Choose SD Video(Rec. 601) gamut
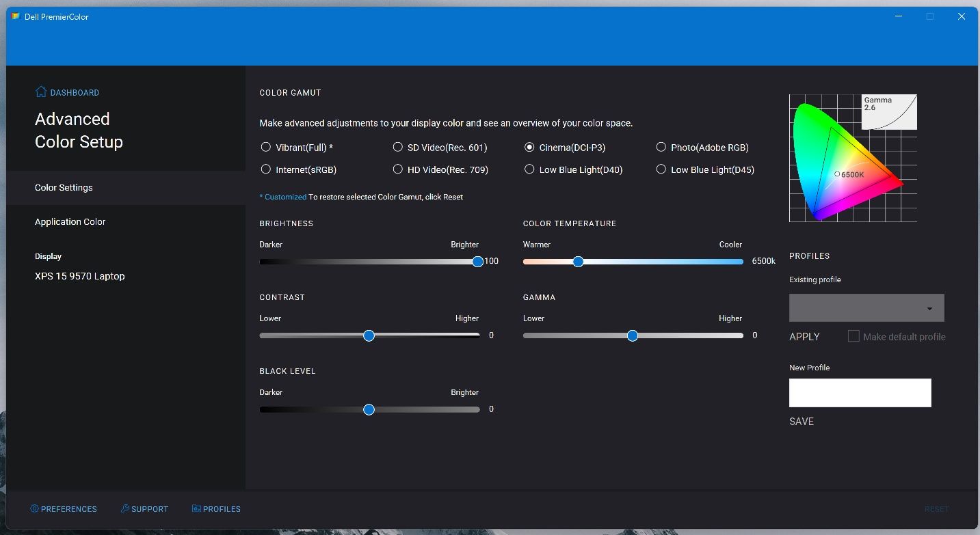 pos(398,147)
